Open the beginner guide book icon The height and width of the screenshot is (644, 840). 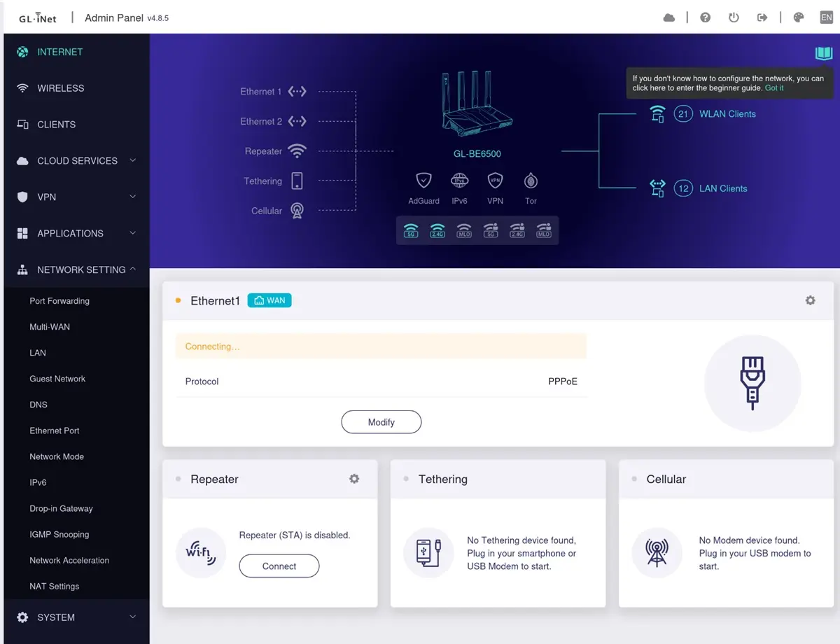pyautogui.click(x=823, y=53)
